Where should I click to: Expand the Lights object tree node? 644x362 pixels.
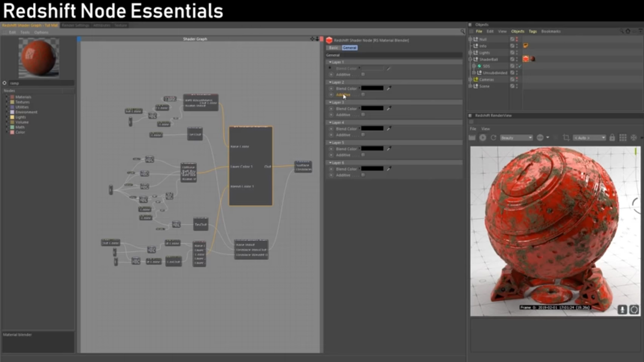pyautogui.click(x=471, y=52)
